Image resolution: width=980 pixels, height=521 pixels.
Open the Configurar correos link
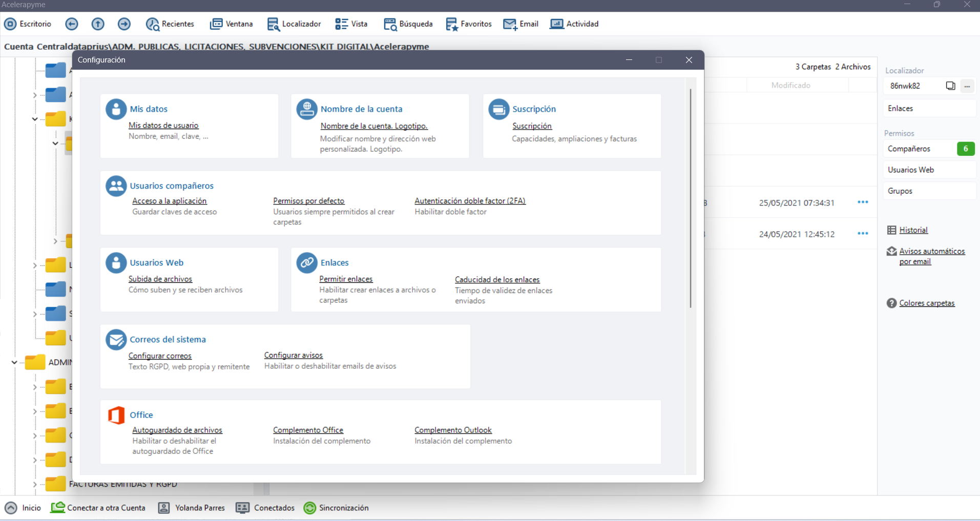[x=160, y=356]
